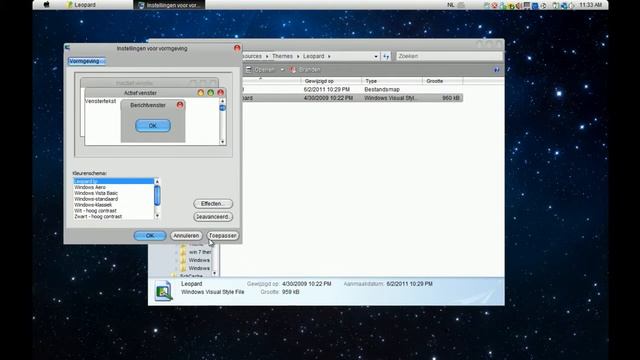Click the Themes breadcrumb in Explorer

coord(282,56)
